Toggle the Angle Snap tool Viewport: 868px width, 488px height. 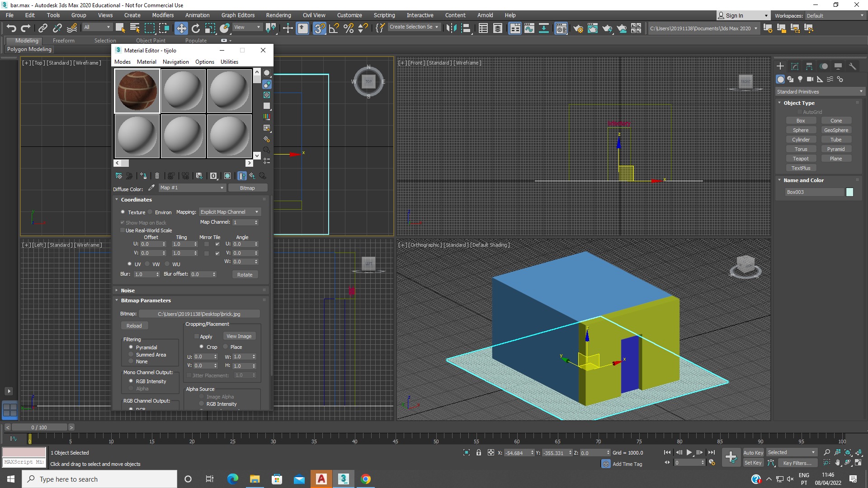(334, 28)
